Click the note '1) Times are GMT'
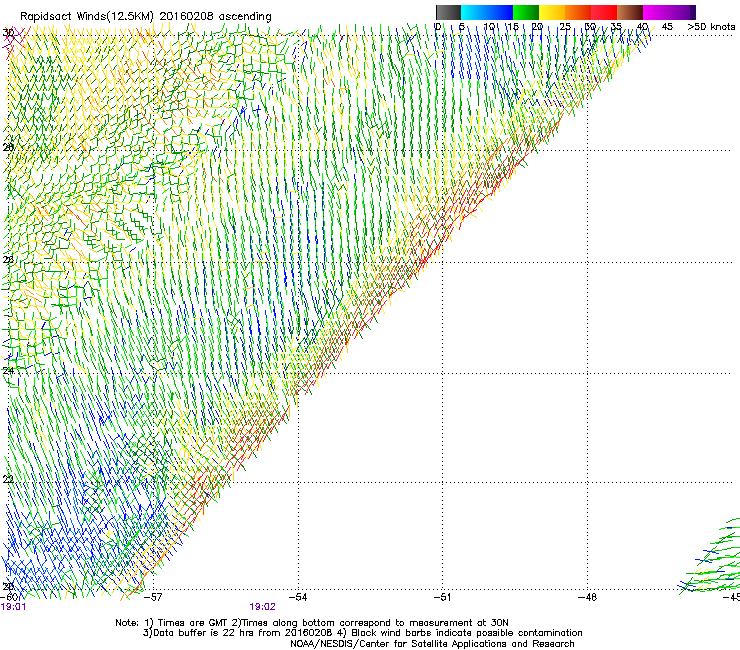The height and width of the screenshot is (650, 740). tap(186, 623)
